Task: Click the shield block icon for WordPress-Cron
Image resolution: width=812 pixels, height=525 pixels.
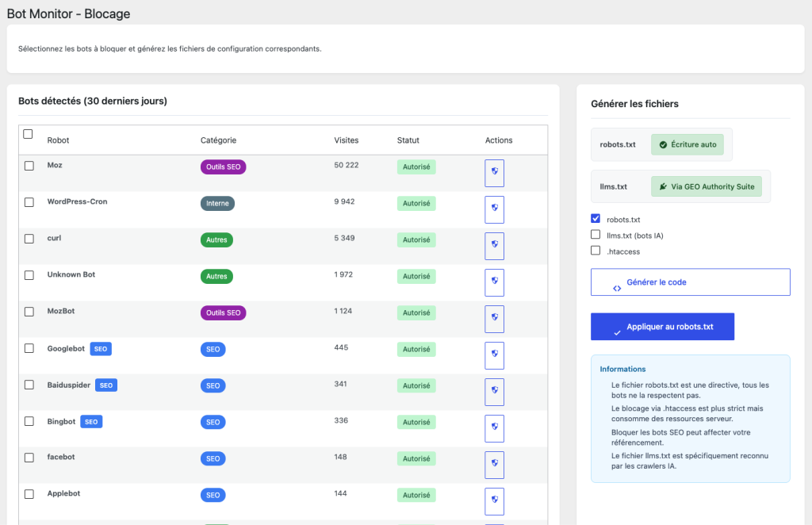Action: (494, 209)
